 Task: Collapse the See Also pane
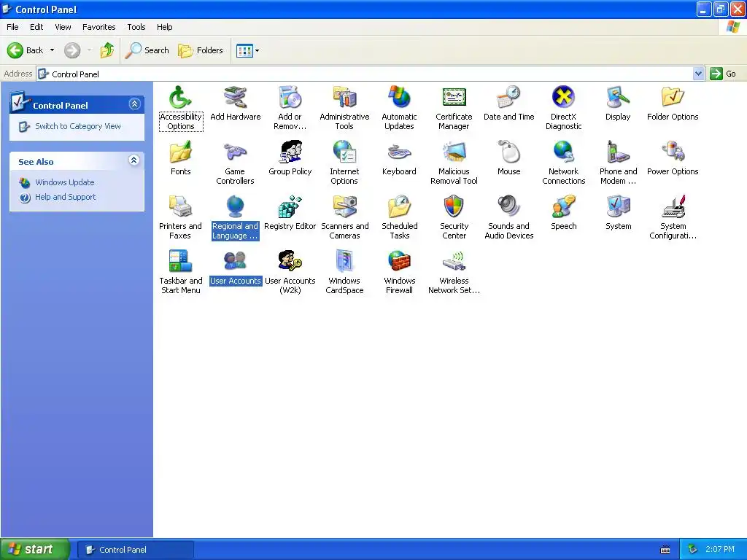134,160
